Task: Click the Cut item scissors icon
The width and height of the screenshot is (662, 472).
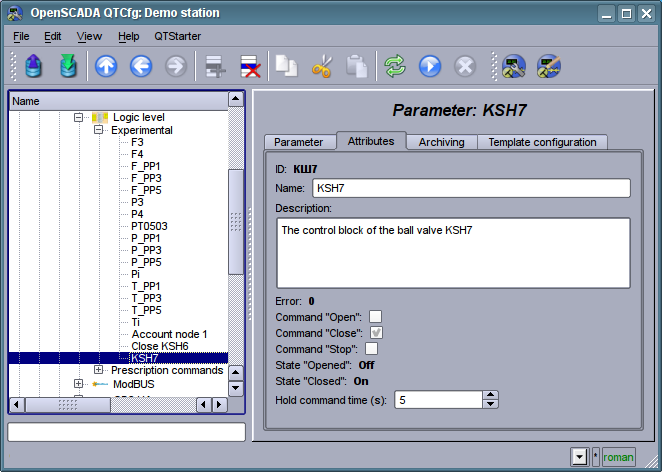Action: [x=322, y=66]
